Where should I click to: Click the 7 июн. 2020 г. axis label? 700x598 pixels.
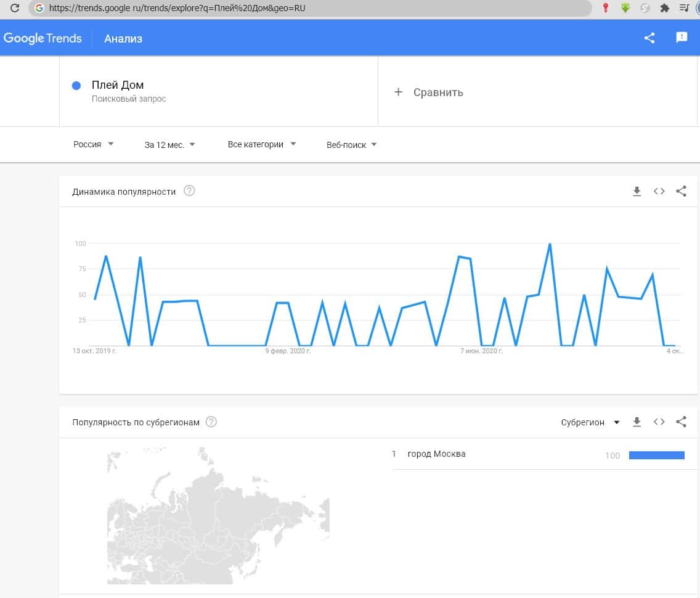pos(481,351)
